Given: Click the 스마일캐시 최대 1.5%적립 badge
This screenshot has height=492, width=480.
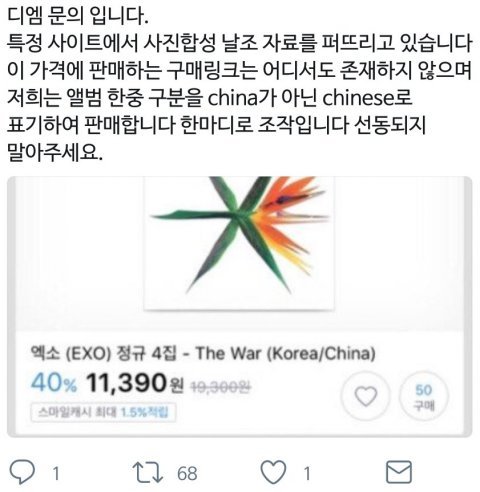Looking at the screenshot, I should pyautogui.click(x=103, y=413).
